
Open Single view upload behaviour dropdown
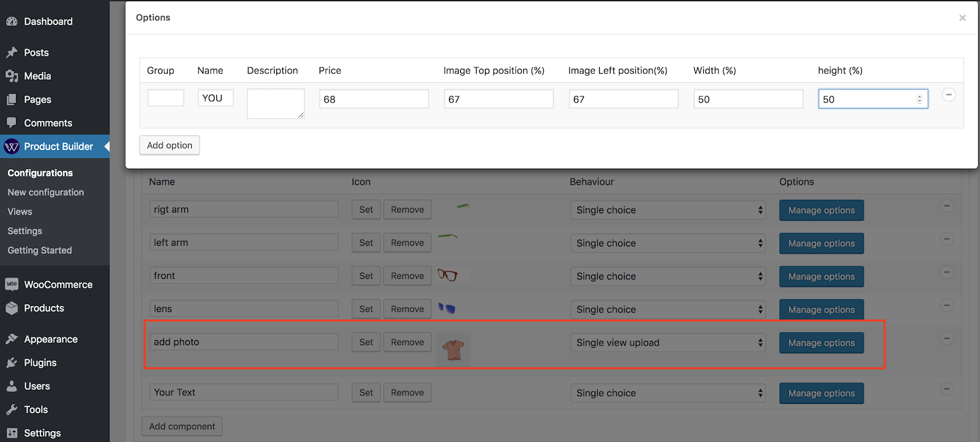(x=669, y=343)
